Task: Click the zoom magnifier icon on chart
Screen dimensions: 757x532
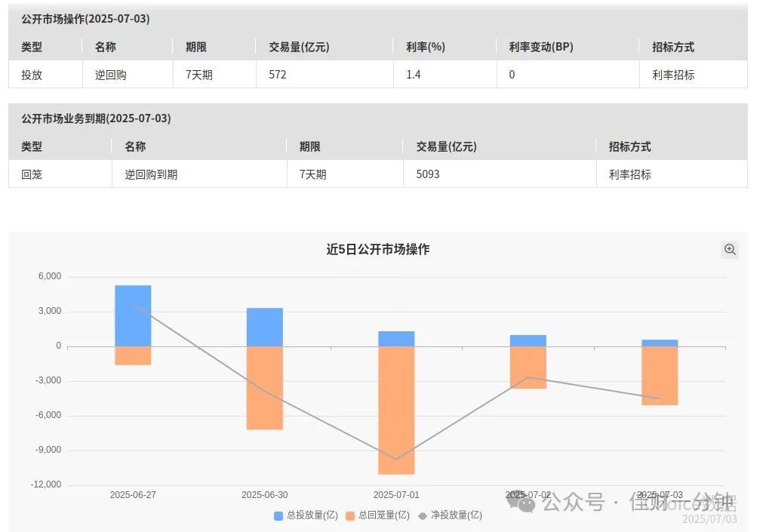Action: click(x=730, y=250)
